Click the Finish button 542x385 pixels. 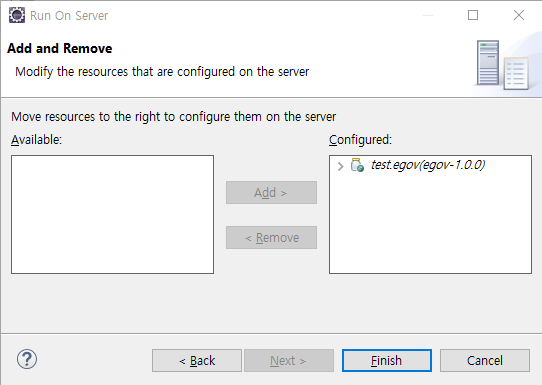(387, 360)
